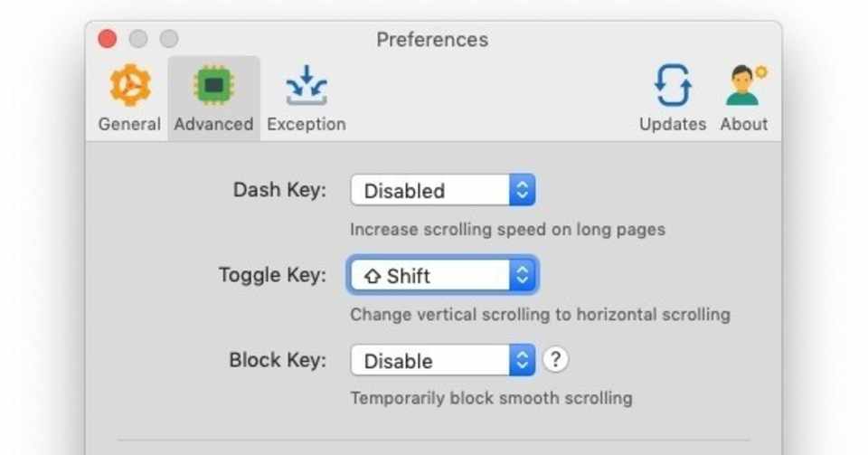This screenshot has width=868, height=455.
Task: Click the Exception download-arrow icon
Action: click(307, 85)
